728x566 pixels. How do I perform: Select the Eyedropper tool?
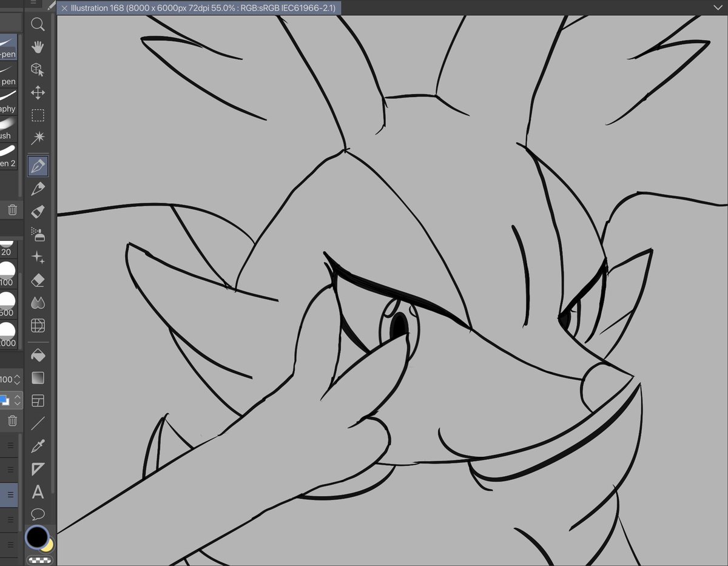coord(38,446)
